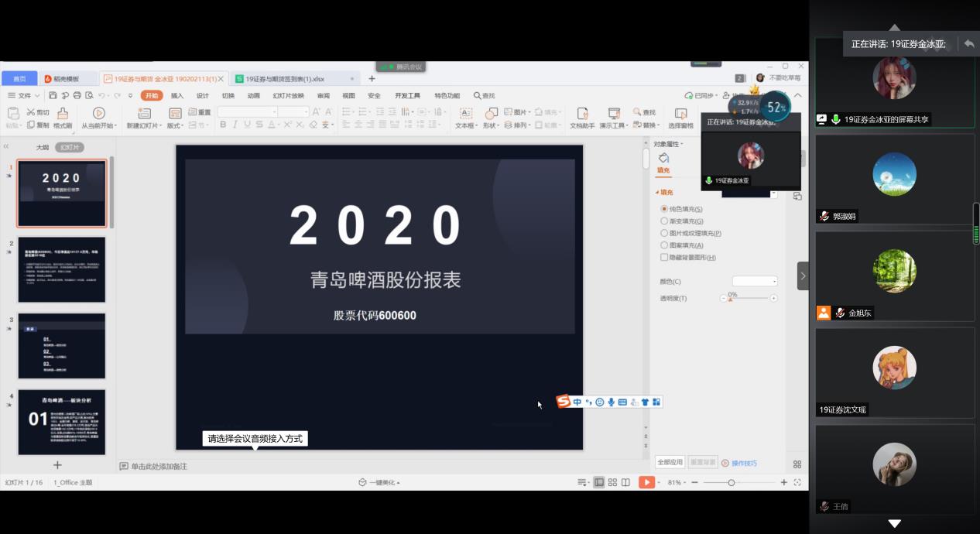
Task: Open the fill color (颜色) dropdown
Action: [755, 282]
